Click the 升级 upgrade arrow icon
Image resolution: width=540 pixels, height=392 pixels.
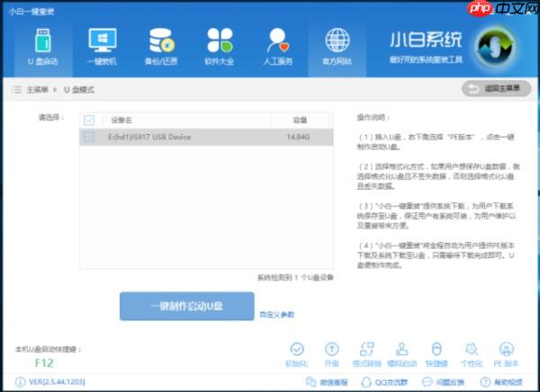point(331,349)
